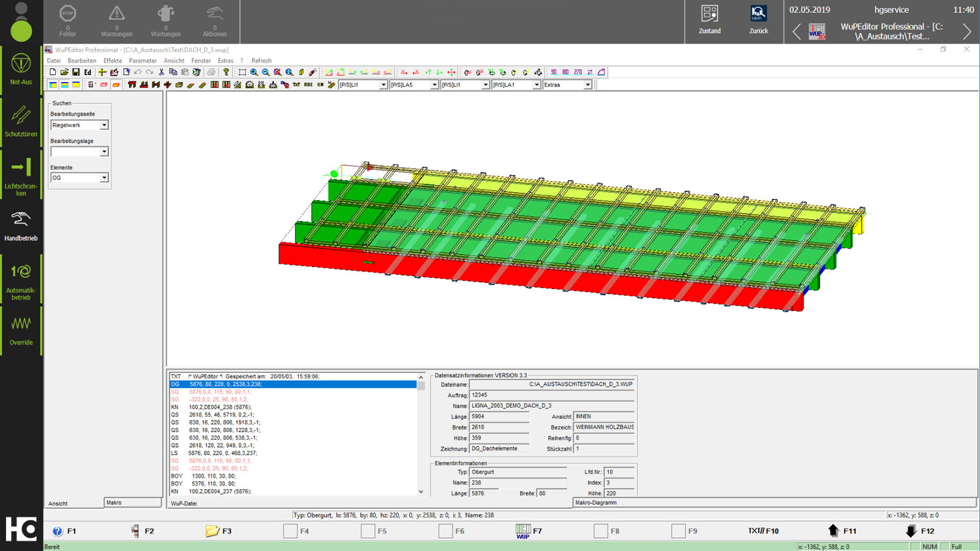Click the TXT// F10 button
This screenshot has height=551, width=980.
tap(763, 531)
